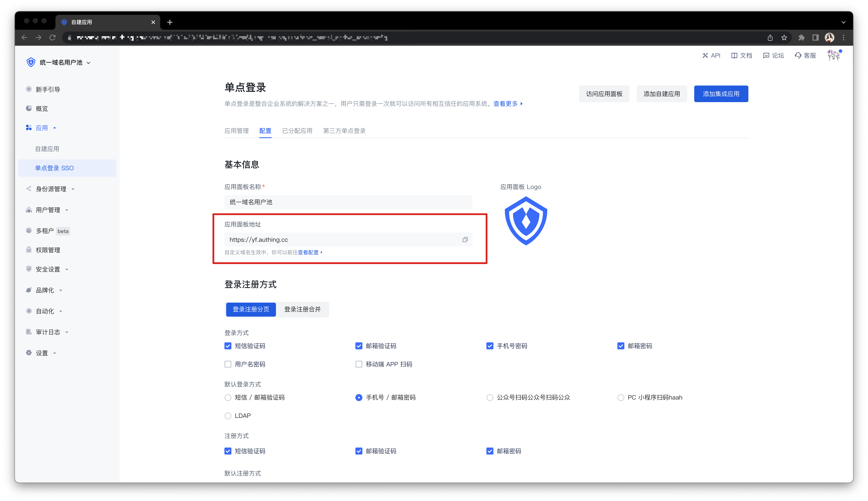The width and height of the screenshot is (868, 501).
Task: Open the 论坛 forum icon
Action: click(x=766, y=55)
